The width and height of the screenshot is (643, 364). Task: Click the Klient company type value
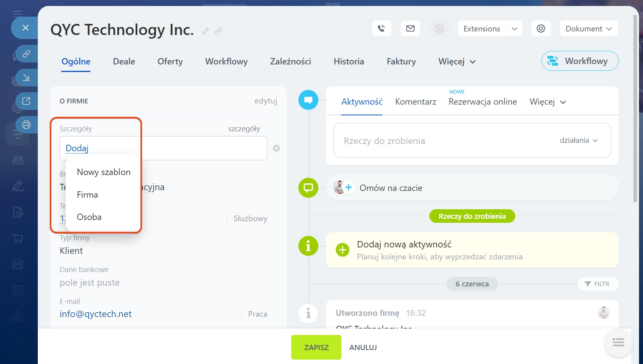click(x=71, y=251)
